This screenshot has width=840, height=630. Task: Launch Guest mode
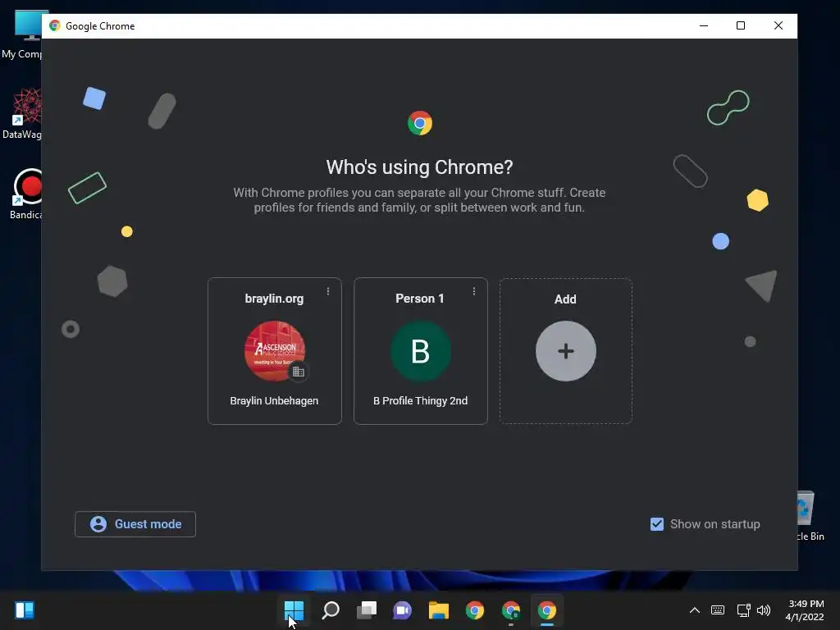tap(135, 524)
